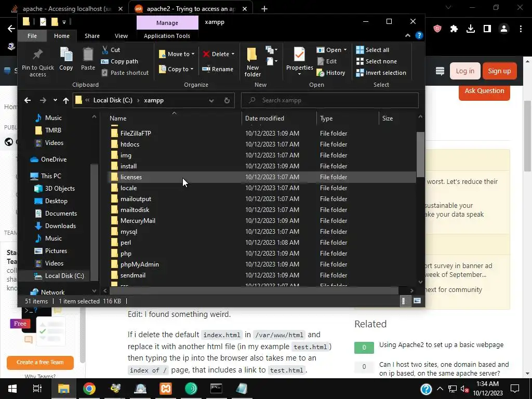
Task: Click Copy path in Clipboard group
Action: point(119,61)
